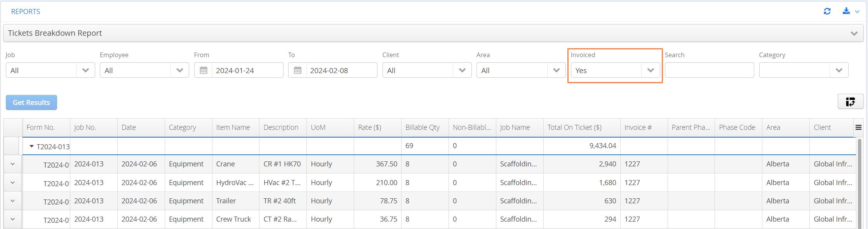Sort by Form No. column header
The image size is (868, 229).
point(46,128)
